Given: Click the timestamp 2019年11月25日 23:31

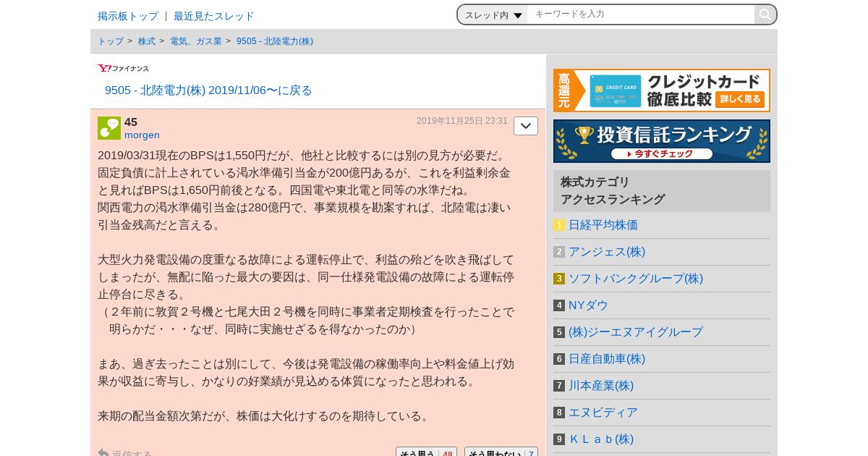Looking at the screenshot, I should pos(462,121).
